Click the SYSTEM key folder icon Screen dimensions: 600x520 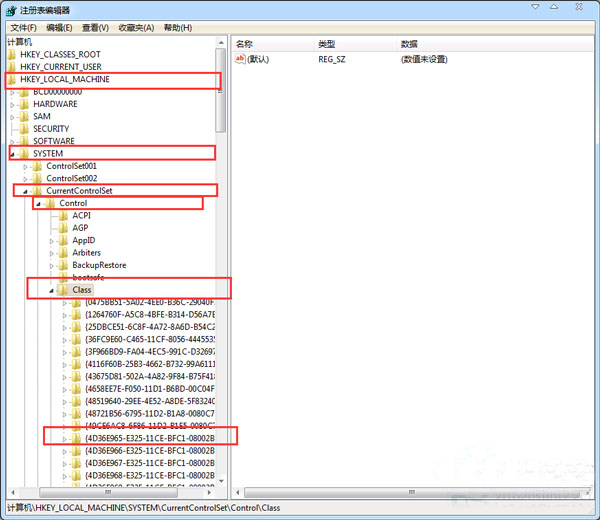click(25, 154)
